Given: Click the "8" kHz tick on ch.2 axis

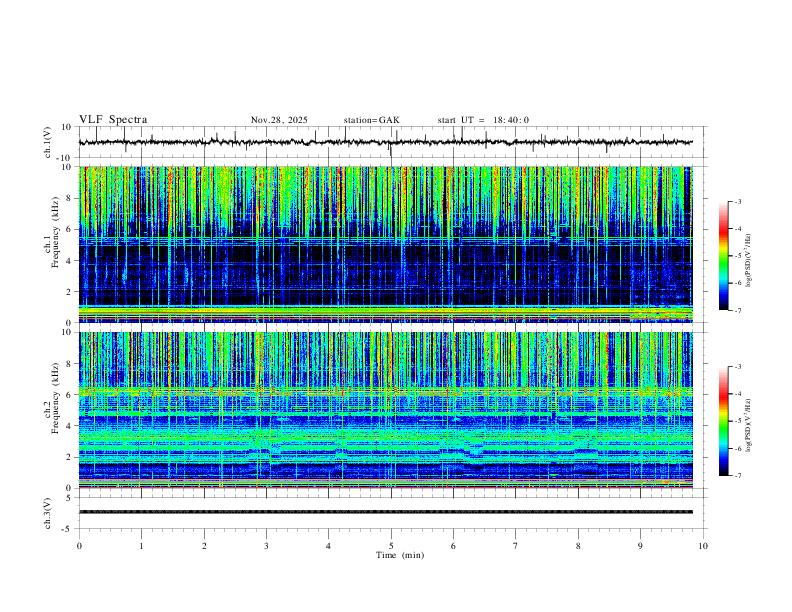Looking at the screenshot, I should click(x=69, y=364).
